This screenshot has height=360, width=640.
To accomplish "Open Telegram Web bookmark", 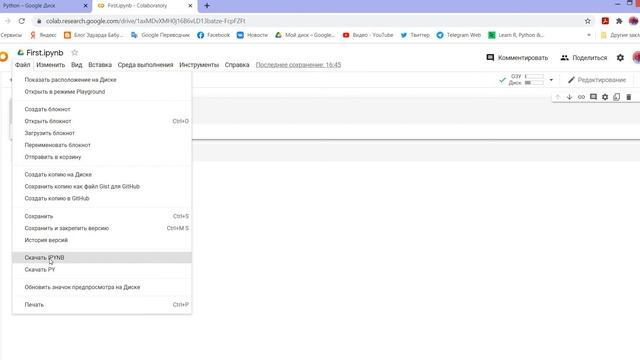I will pyautogui.click(x=459, y=35).
